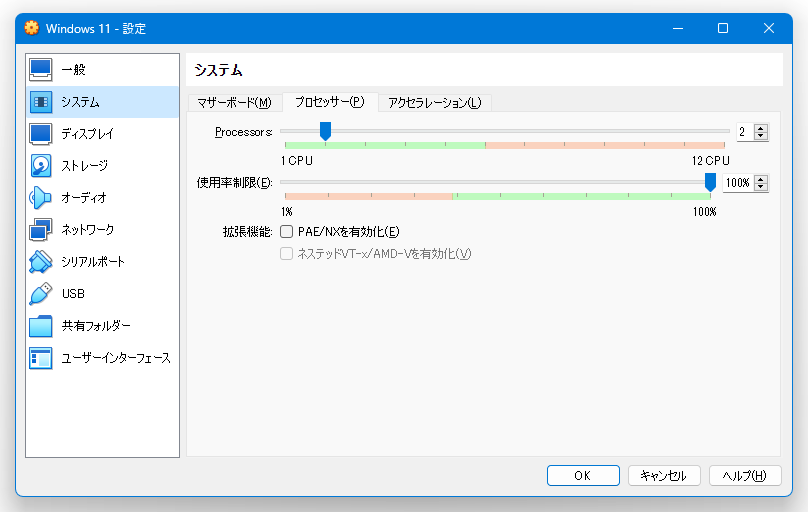Switch to the マザーボード(M) tab
This screenshot has height=512, width=808.
tap(234, 103)
